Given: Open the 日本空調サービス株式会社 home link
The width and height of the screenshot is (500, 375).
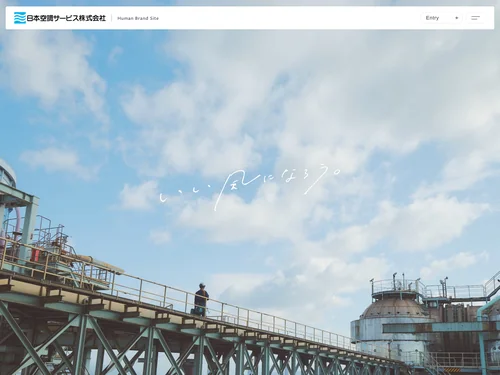Looking at the screenshot, I should (x=60, y=18).
